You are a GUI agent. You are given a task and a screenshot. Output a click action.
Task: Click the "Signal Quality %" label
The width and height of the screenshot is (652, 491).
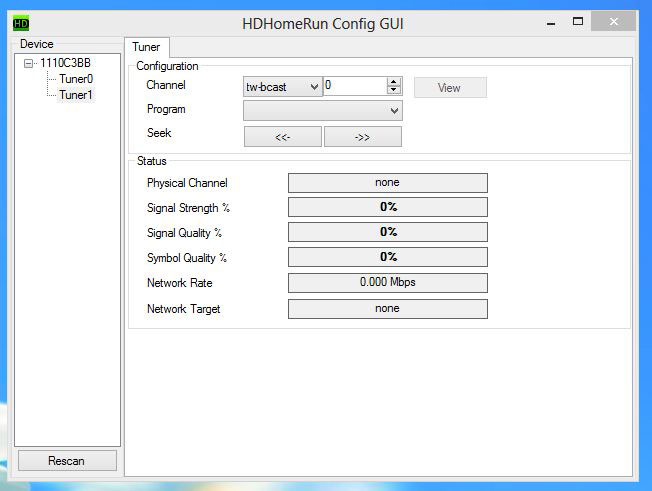click(184, 233)
